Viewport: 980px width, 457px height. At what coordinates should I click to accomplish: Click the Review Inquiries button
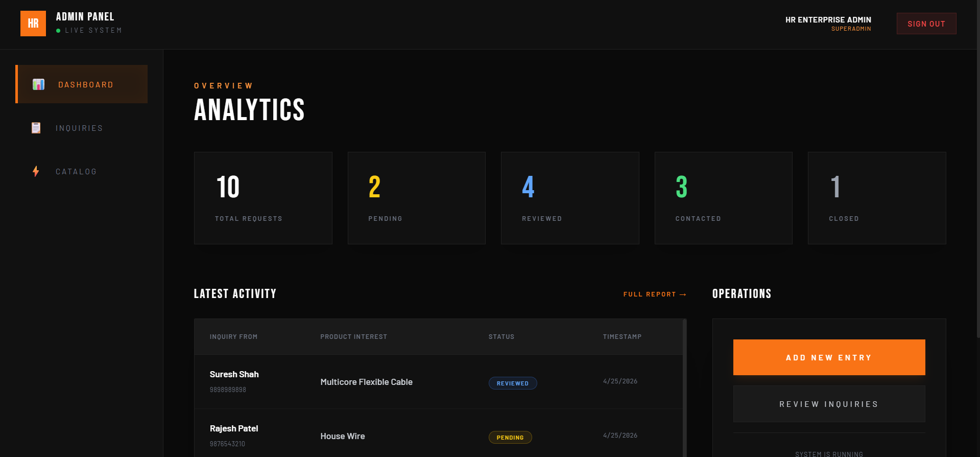point(828,404)
